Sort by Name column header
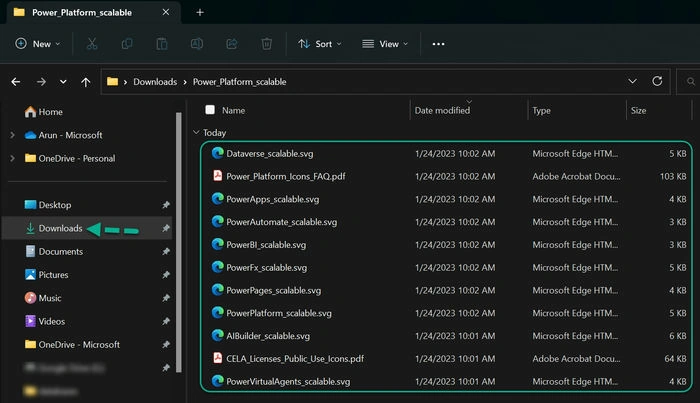 [x=233, y=110]
